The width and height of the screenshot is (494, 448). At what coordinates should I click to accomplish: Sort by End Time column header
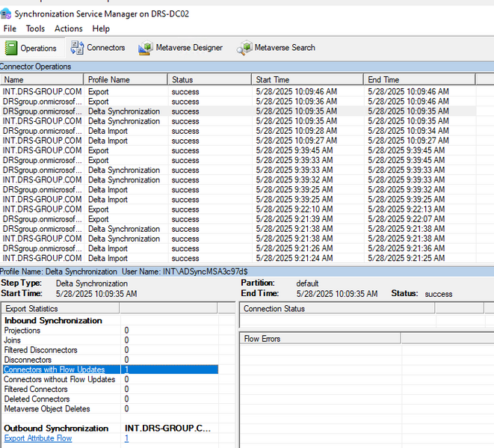[x=427, y=79]
